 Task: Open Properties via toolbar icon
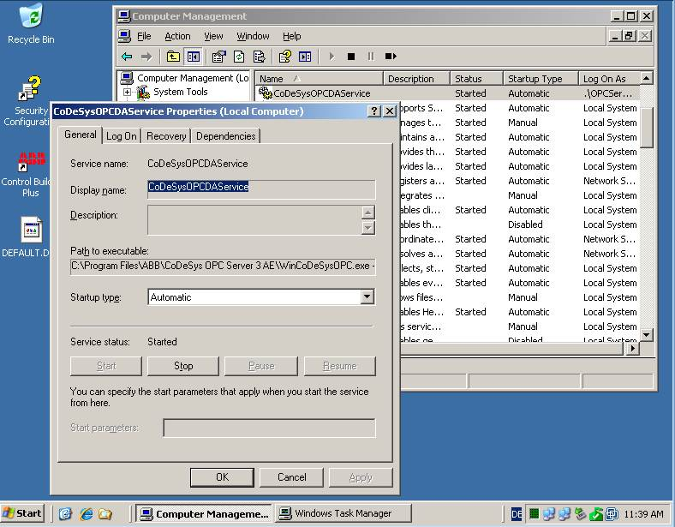coord(219,56)
